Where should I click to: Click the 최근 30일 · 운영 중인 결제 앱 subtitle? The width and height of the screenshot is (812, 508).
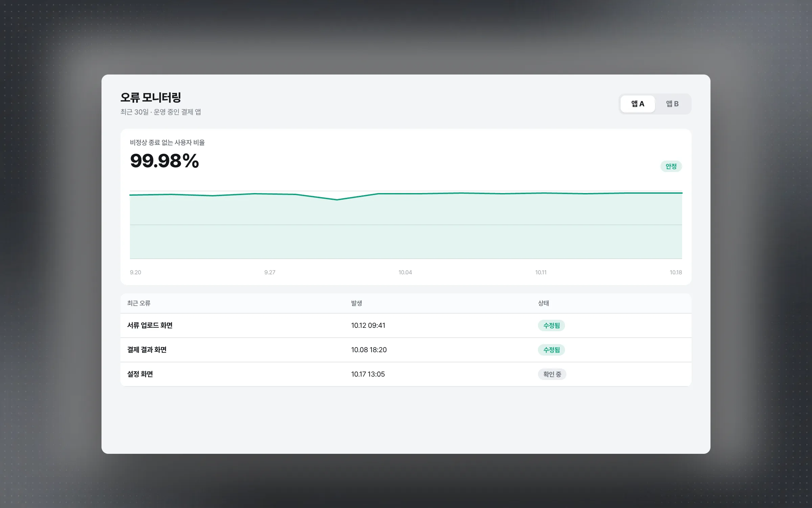(161, 112)
